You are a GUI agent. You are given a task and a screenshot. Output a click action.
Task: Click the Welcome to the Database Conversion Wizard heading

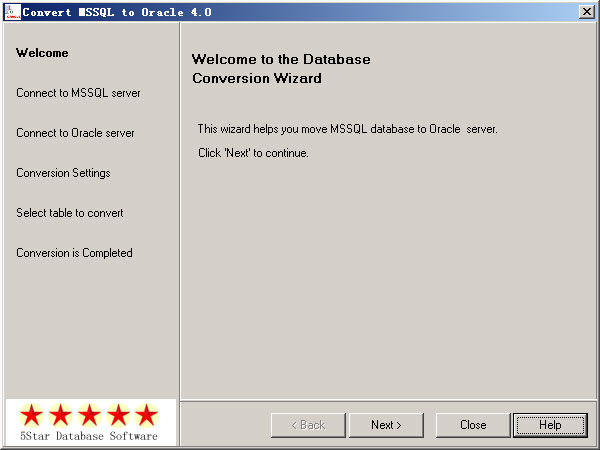tap(280, 68)
